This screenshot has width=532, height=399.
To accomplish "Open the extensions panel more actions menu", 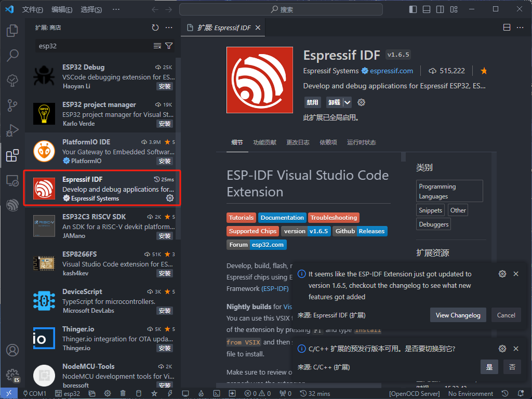I will [x=169, y=28].
